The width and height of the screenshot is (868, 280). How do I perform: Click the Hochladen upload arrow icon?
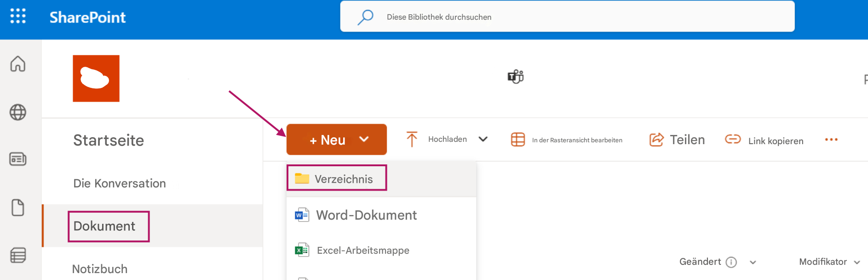click(412, 139)
